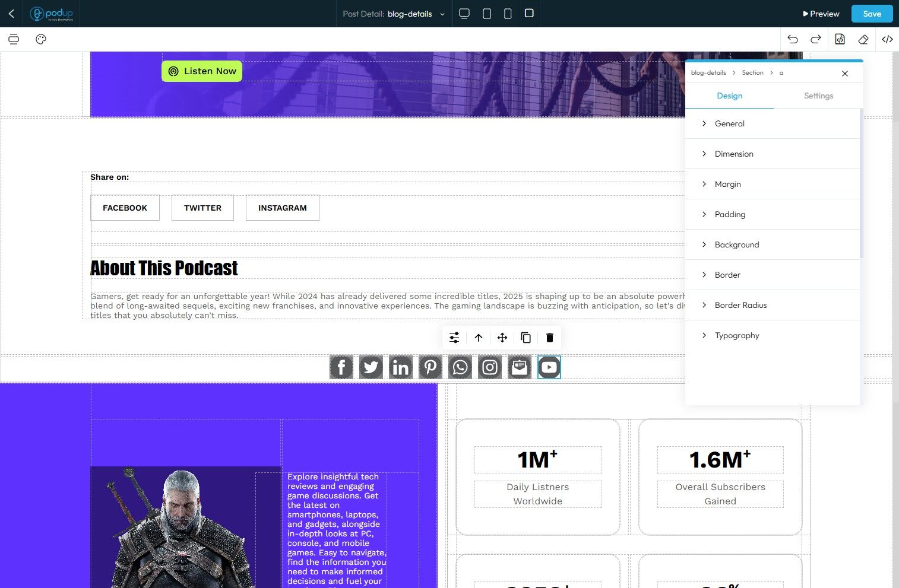Click the Listen Now button

202,71
